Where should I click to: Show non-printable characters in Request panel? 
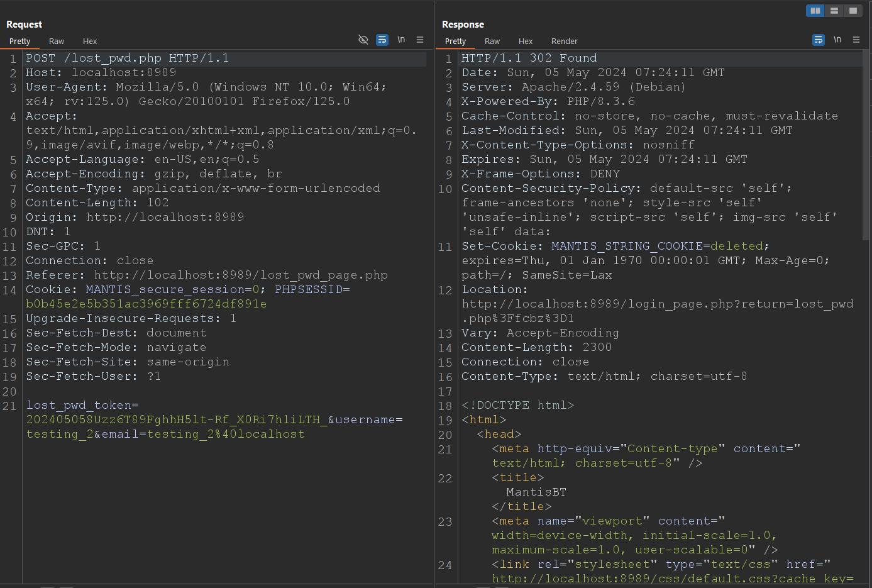point(401,40)
